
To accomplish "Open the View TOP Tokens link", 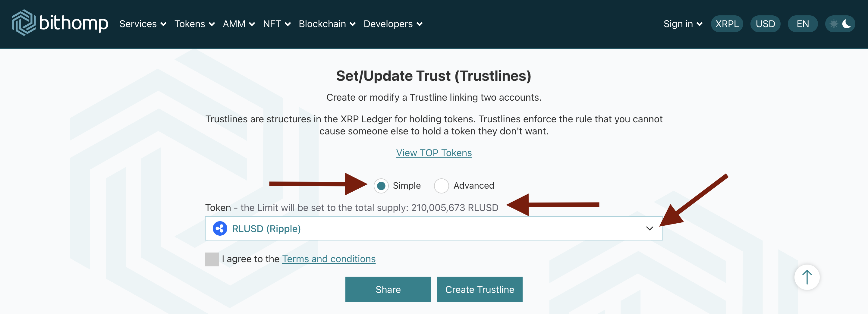I will [434, 153].
